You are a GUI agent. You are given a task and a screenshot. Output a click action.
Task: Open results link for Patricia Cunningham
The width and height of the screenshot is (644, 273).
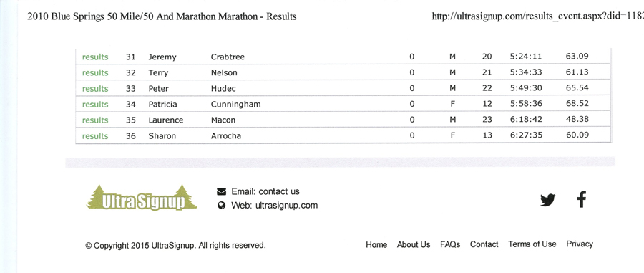point(95,105)
